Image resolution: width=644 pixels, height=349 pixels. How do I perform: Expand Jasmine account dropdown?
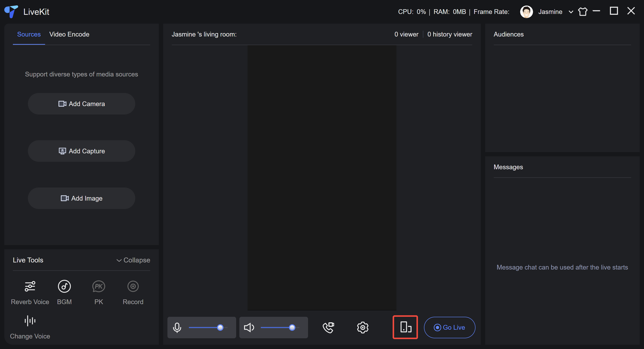coord(571,12)
